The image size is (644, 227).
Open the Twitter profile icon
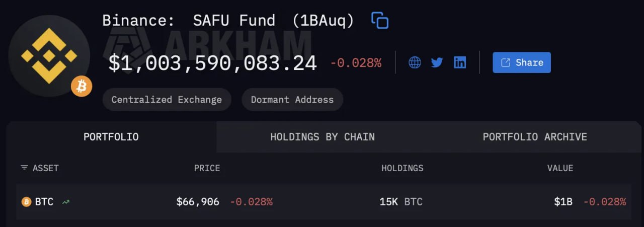(437, 62)
